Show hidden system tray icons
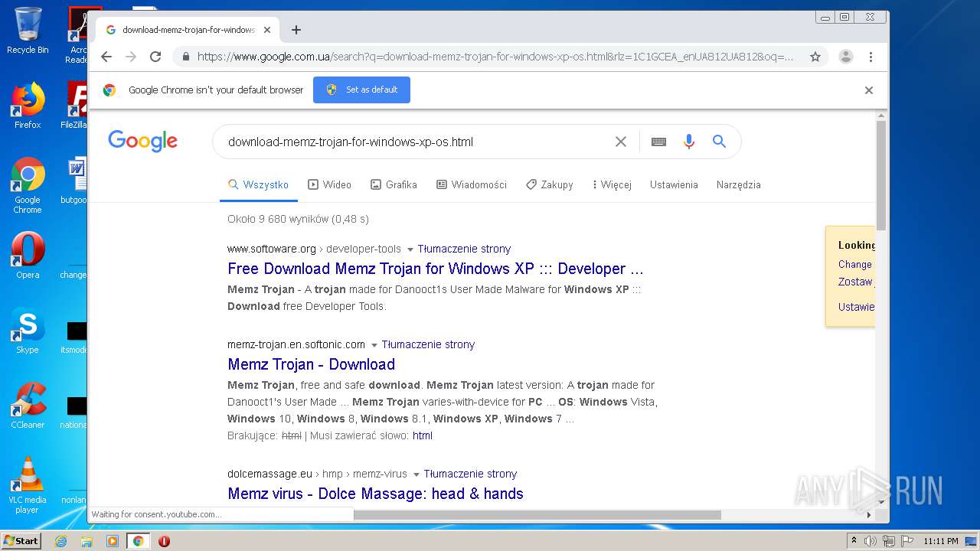Image resolution: width=980 pixels, height=551 pixels. click(854, 541)
